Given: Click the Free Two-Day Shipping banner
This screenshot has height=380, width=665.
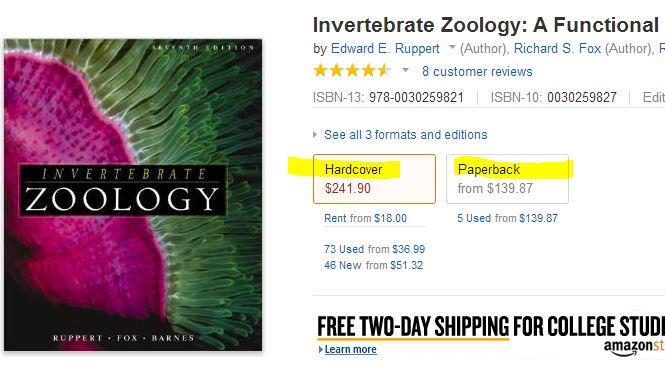Looking at the screenshot, I should click(491, 327).
